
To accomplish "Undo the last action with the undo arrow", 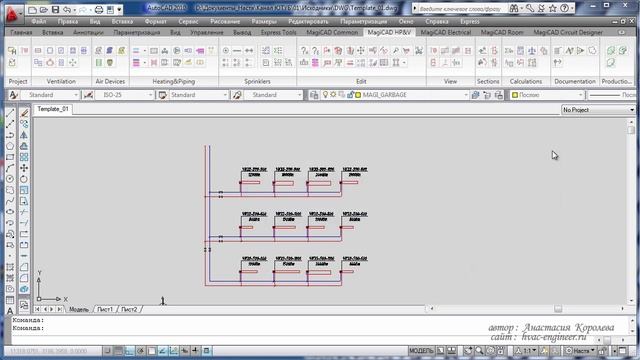I will 67,9.
